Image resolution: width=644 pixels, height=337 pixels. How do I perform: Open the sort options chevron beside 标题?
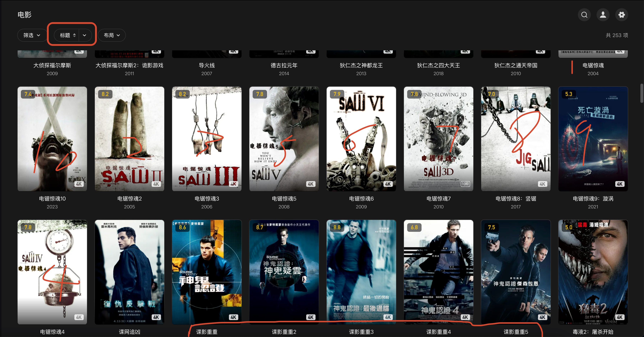click(84, 35)
